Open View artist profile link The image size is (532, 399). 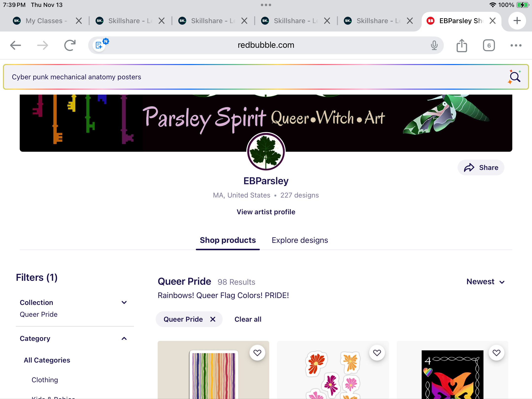(266, 212)
